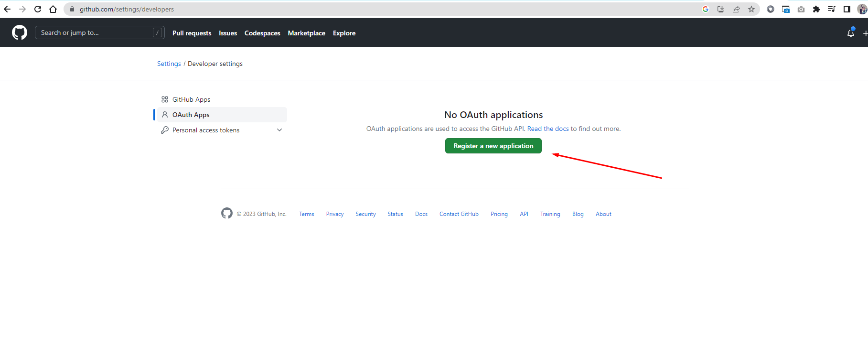Open Issues in top navigation
This screenshot has width=868, height=356.
228,33
